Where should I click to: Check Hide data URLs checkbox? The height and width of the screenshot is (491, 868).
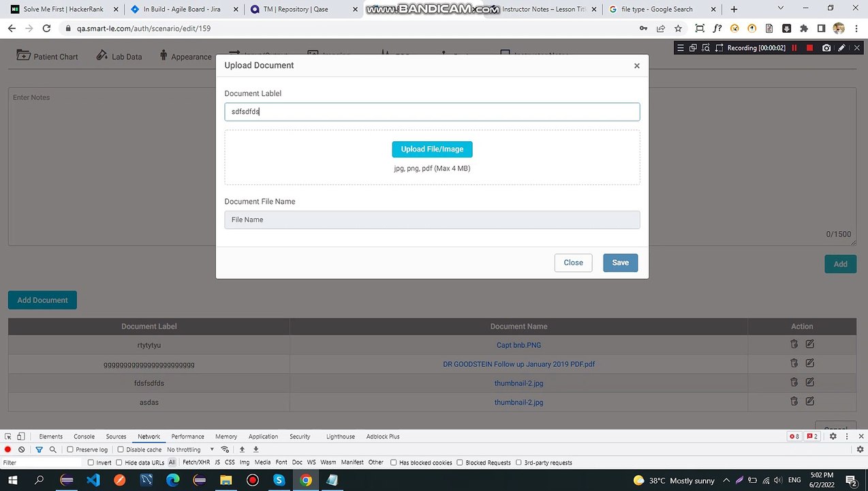[119, 462]
